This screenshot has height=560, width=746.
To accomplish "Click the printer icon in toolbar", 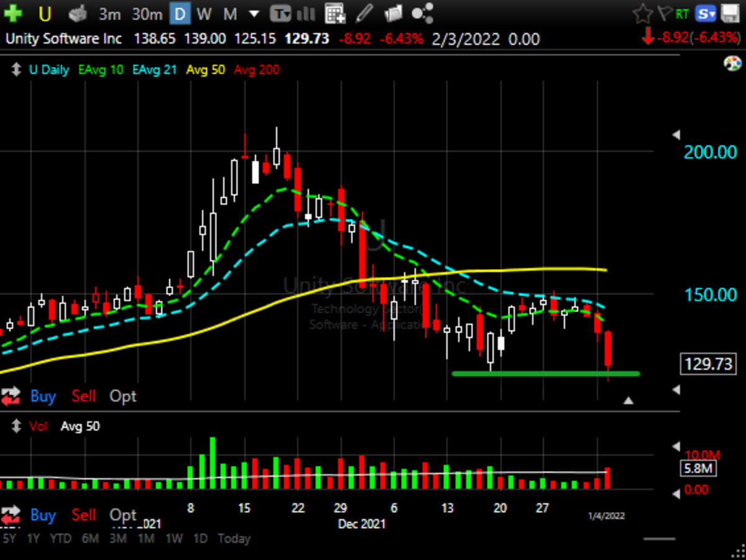I will point(78,13).
